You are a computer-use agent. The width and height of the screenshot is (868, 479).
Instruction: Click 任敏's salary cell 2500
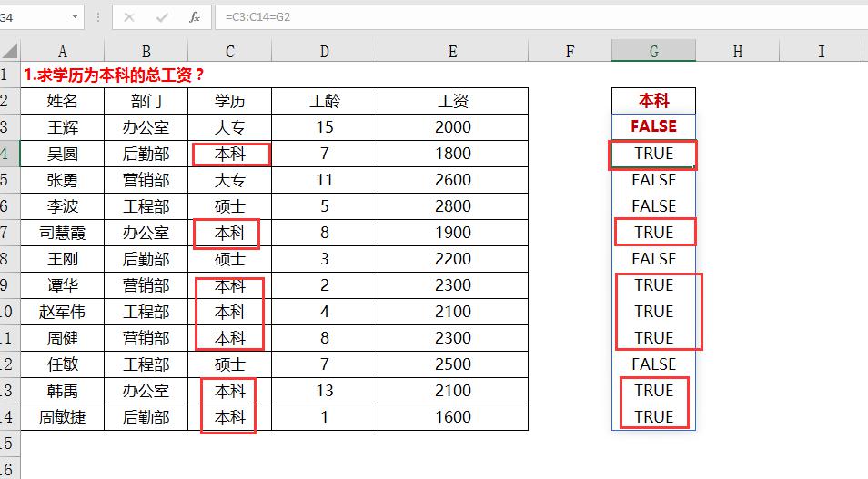pos(453,364)
